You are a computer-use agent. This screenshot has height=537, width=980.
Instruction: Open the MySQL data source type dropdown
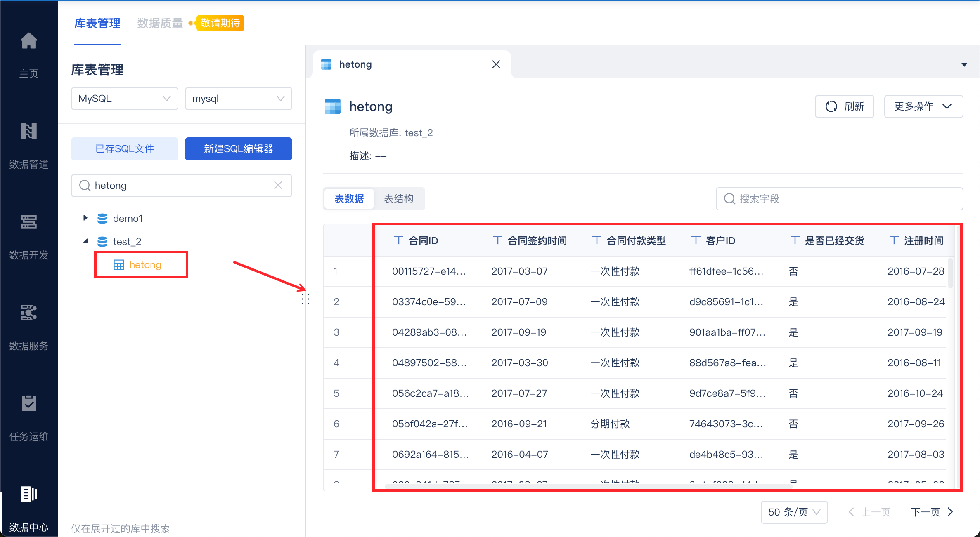(x=124, y=99)
